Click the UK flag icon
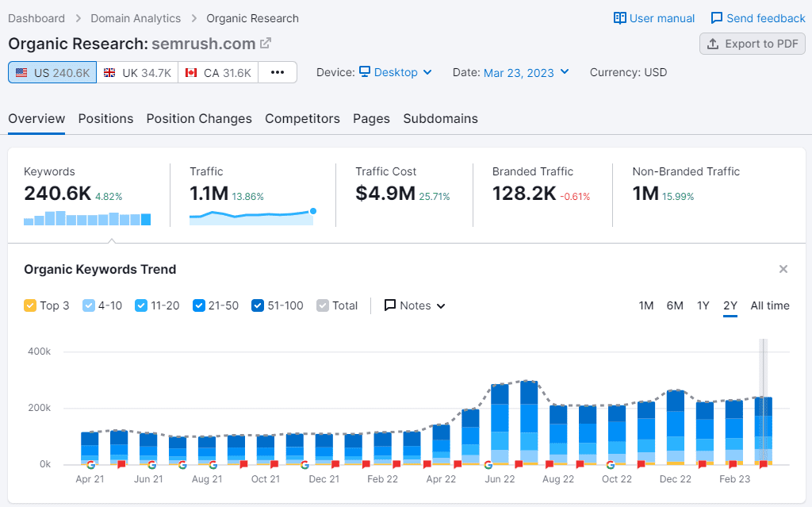This screenshot has height=507, width=812. point(109,72)
